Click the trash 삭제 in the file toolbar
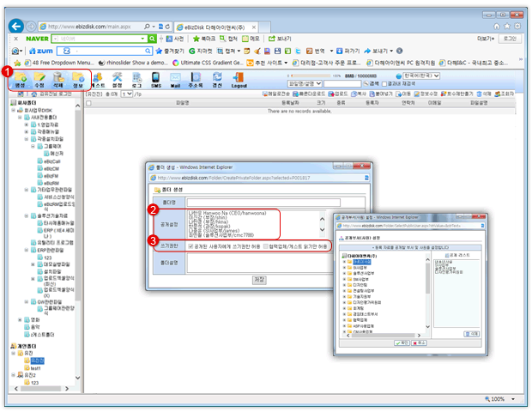Screen dimensions: 532x412 click(484, 94)
